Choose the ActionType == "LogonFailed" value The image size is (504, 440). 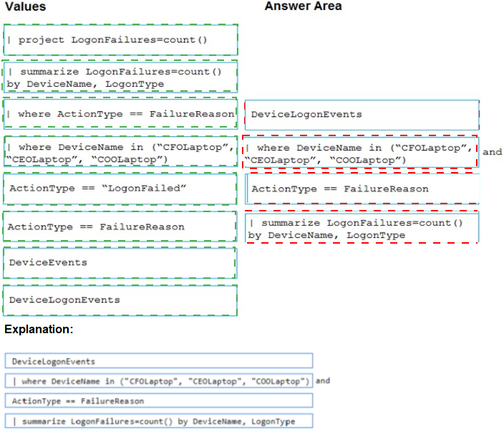[x=120, y=188]
